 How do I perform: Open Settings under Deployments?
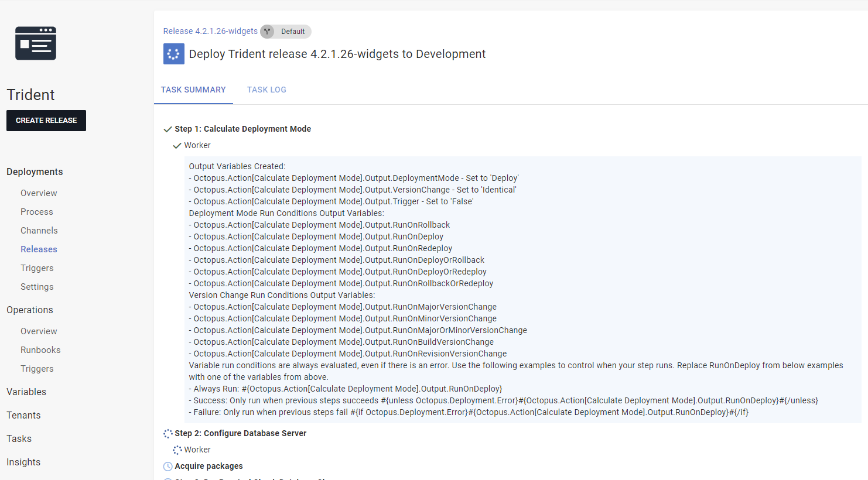pyautogui.click(x=37, y=287)
